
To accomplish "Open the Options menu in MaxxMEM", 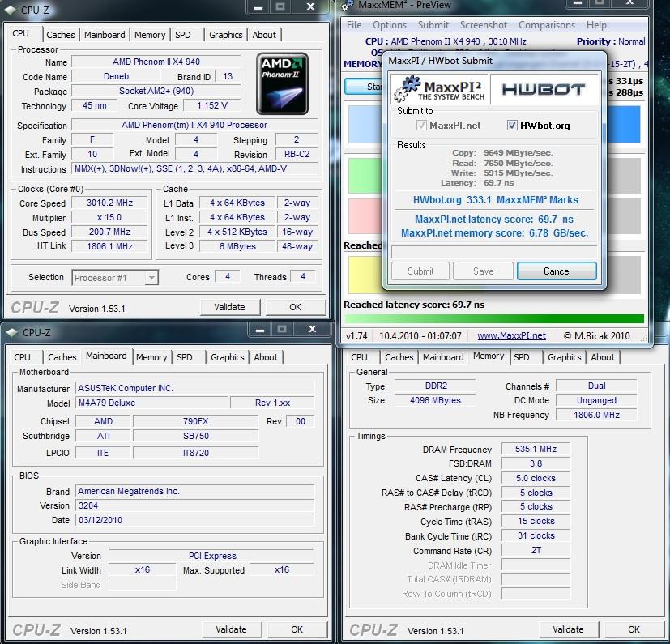I will [x=389, y=25].
